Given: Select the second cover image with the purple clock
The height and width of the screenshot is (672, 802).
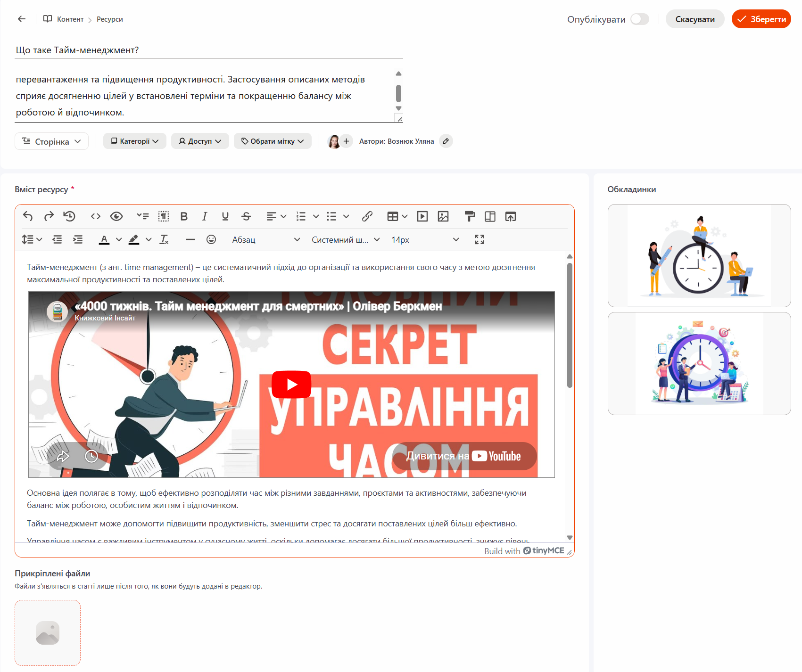Looking at the screenshot, I should [699, 363].
